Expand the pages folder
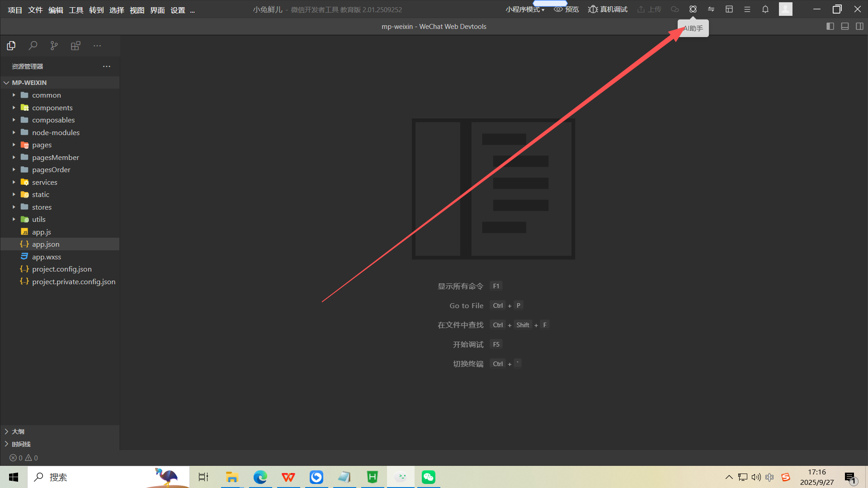Viewport: 868px width, 488px height. click(42, 145)
